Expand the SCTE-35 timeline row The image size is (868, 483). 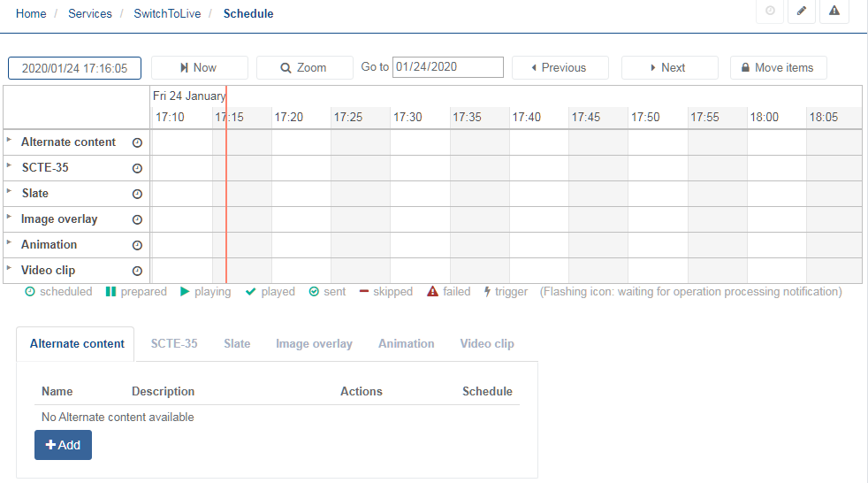click(x=10, y=165)
